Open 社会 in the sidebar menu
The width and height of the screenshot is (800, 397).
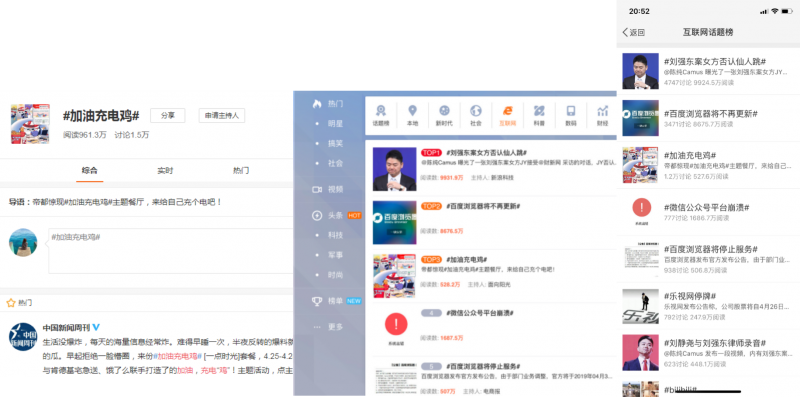(x=335, y=163)
